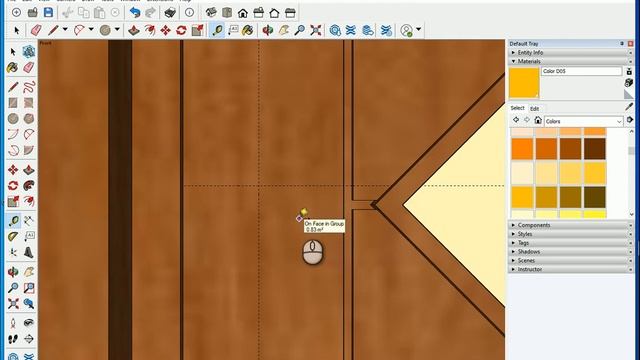Click the Undo arrow icon
The height and width of the screenshot is (360, 640).
tap(135, 13)
